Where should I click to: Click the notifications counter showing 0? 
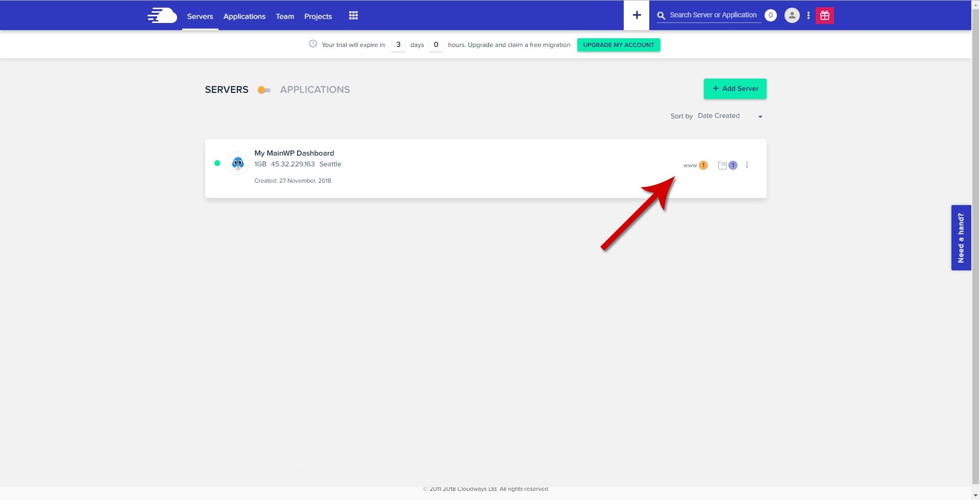(771, 15)
